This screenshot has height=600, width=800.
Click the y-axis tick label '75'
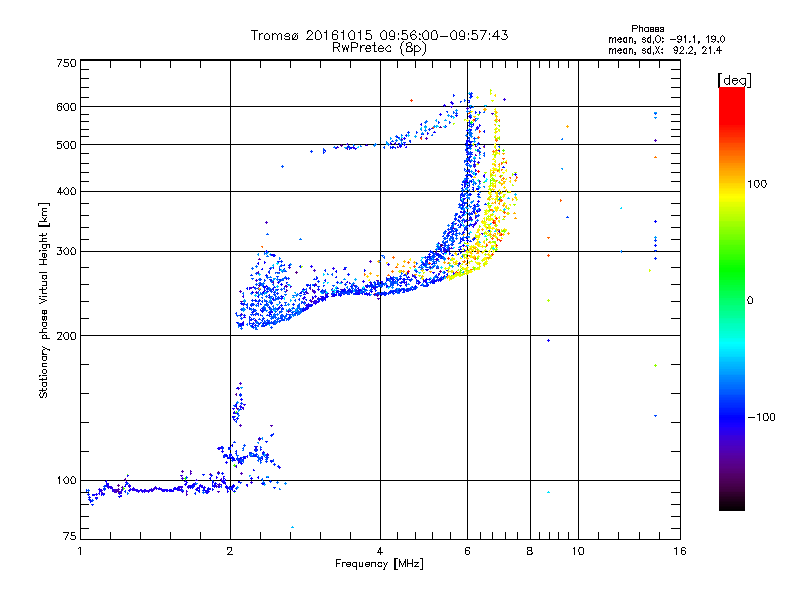click(x=70, y=536)
